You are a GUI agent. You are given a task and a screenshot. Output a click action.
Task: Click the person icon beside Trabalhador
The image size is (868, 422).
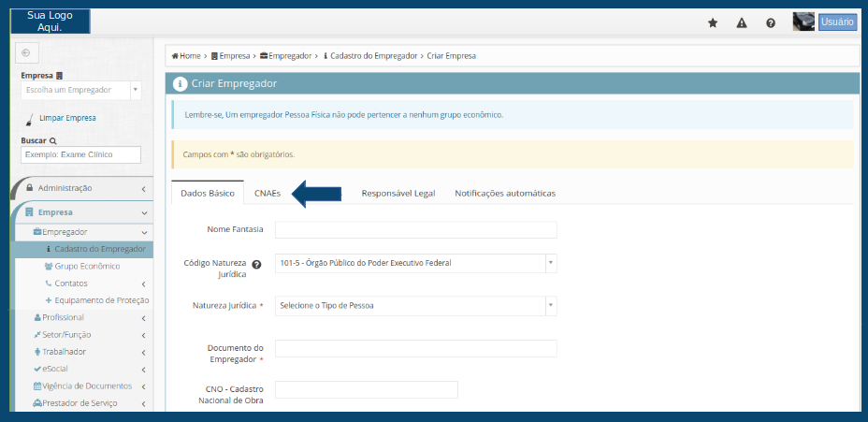coord(37,352)
